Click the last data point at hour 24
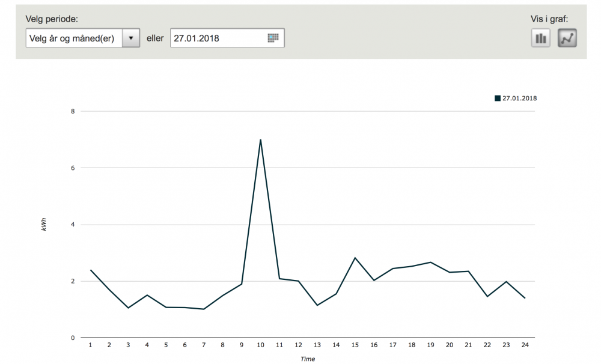This screenshot has height=364, width=601. [525, 298]
